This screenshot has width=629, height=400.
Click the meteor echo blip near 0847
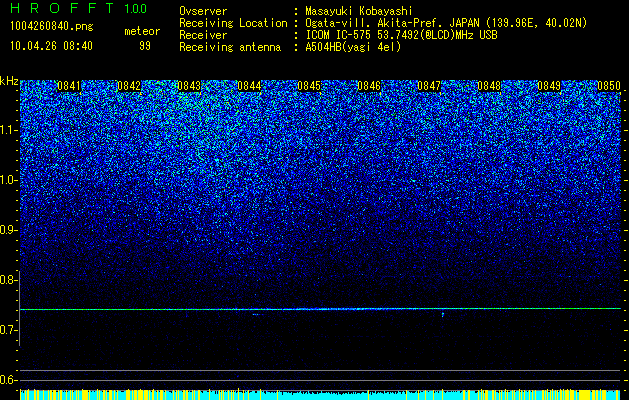pos(443,315)
